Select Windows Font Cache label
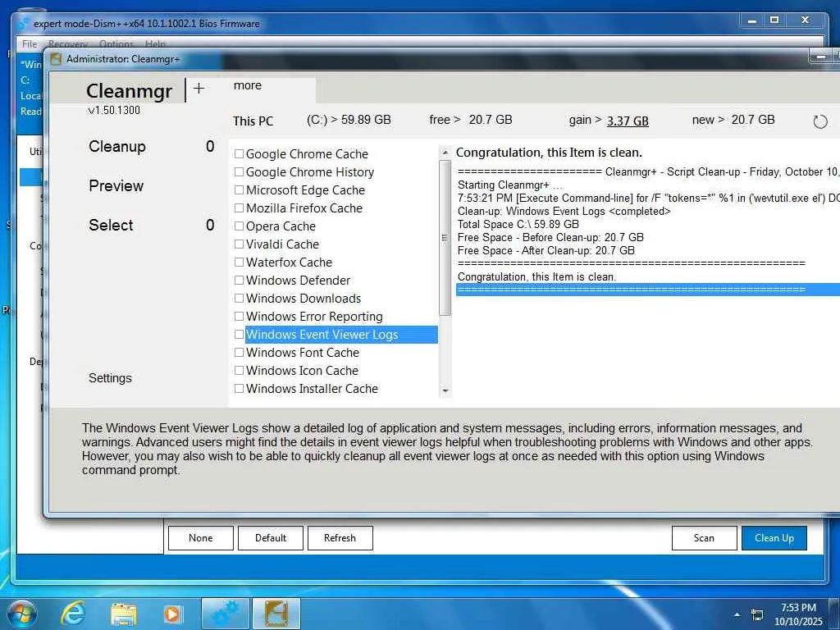The image size is (840, 630). tap(302, 353)
